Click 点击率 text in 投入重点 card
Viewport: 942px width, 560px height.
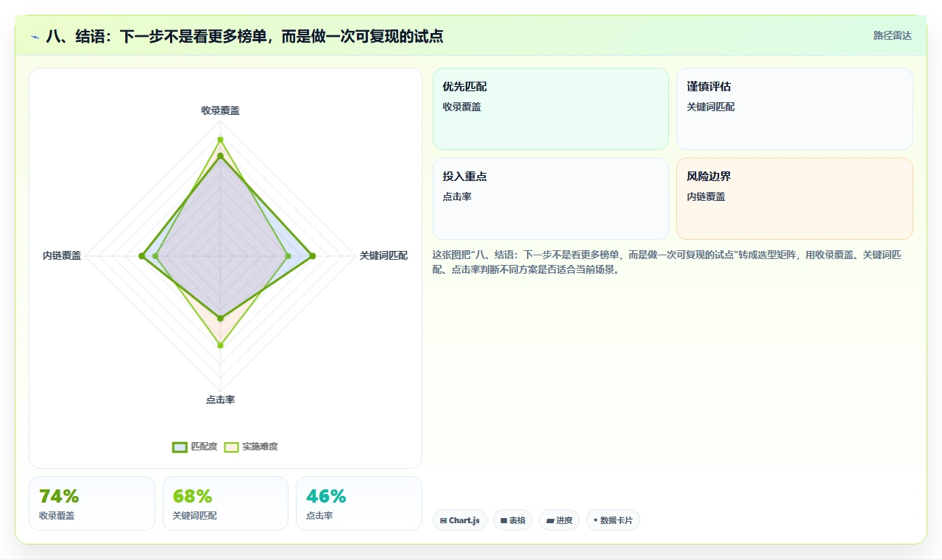coord(457,196)
